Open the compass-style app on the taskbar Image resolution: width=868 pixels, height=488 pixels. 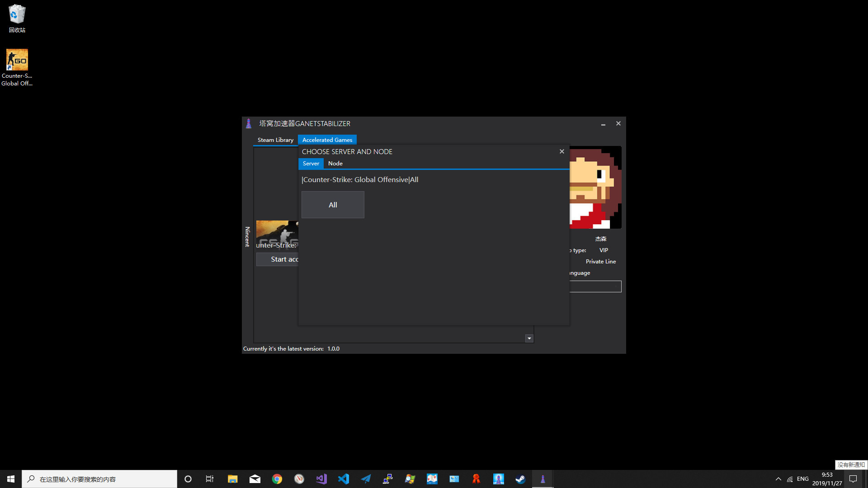point(299,479)
